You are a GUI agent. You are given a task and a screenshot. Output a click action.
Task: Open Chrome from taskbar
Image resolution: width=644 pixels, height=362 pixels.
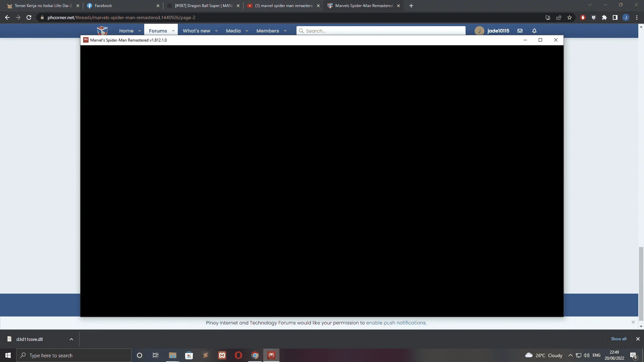[255, 355]
